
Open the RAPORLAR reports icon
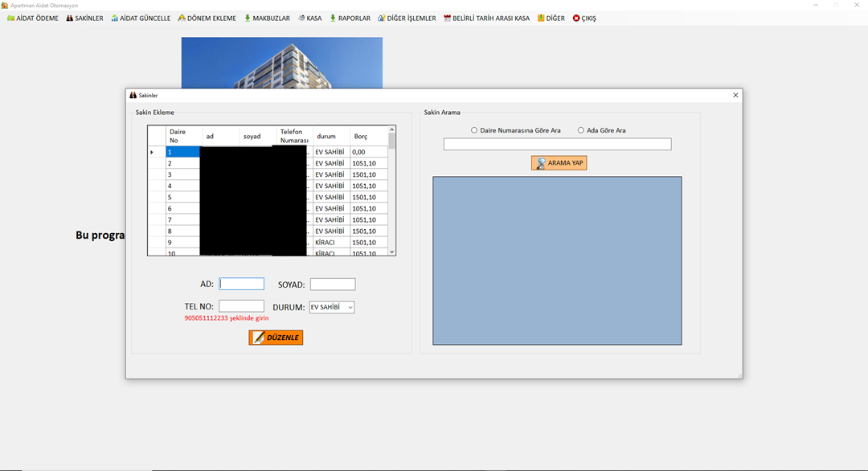[333, 18]
